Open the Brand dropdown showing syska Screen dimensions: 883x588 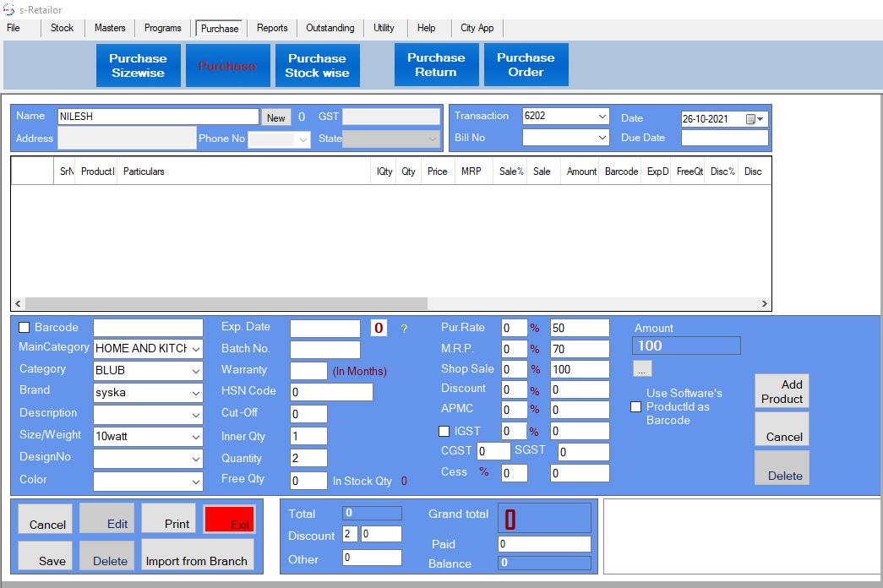tap(196, 393)
